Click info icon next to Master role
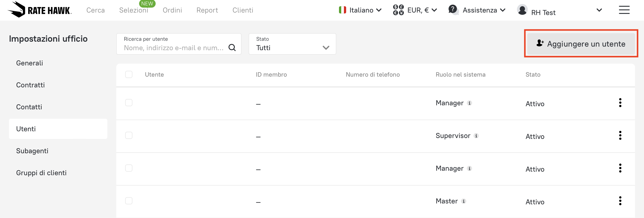Viewport: 644px width, 218px height. coord(464,201)
